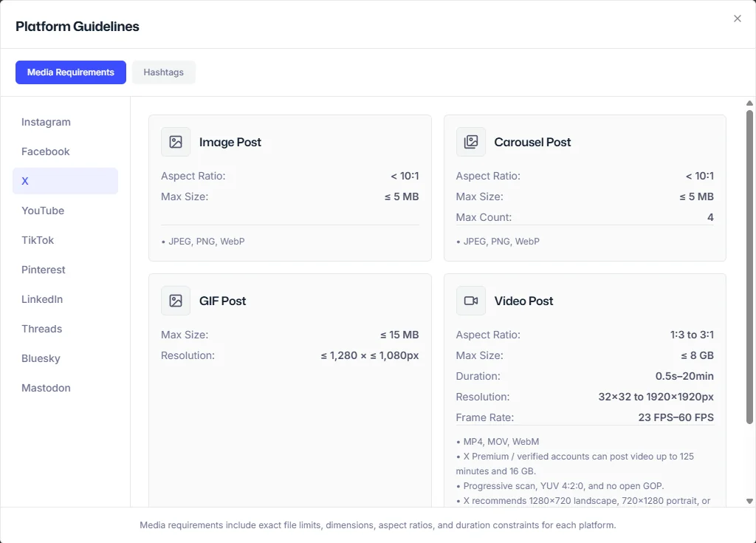Click the X Premium verified accounts note
The height and width of the screenshot is (543, 756).
(x=574, y=464)
